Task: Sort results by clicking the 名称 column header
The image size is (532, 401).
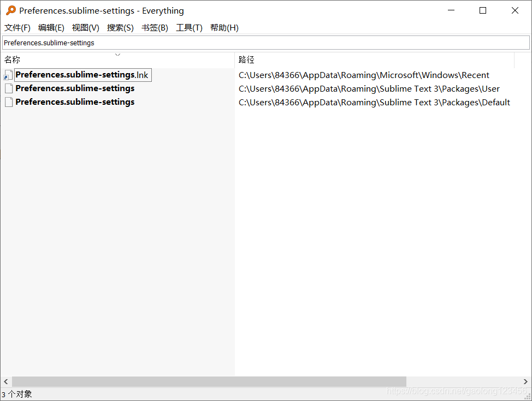Action: [x=12, y=59]
